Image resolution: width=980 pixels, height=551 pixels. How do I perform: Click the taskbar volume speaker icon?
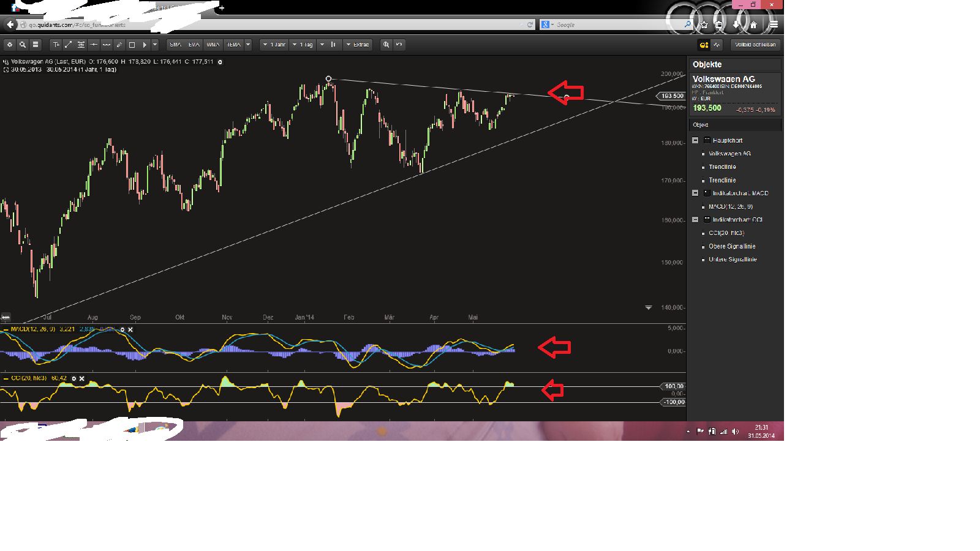[735, 432]
